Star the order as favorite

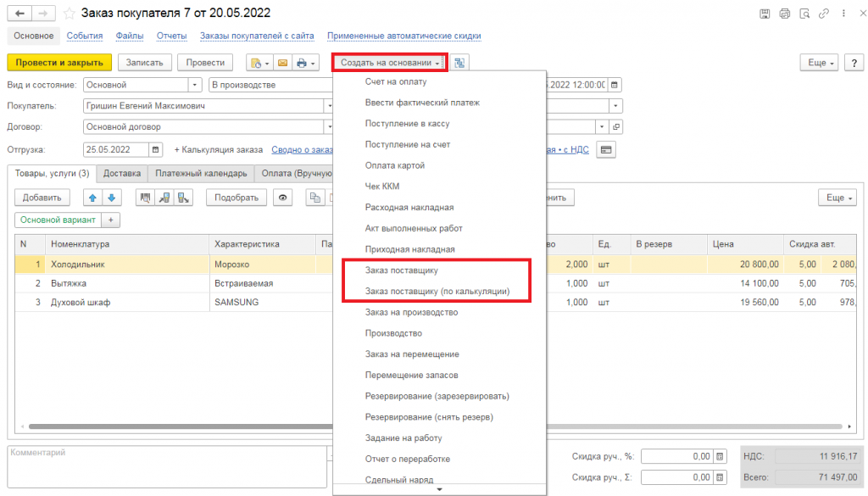coord(70,14)
